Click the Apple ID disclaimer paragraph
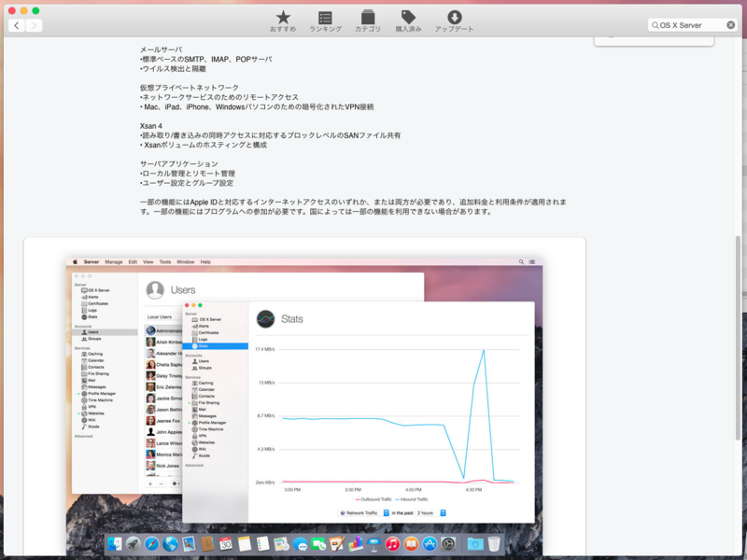This screenshot has height=560, width=747. [353, 206]
